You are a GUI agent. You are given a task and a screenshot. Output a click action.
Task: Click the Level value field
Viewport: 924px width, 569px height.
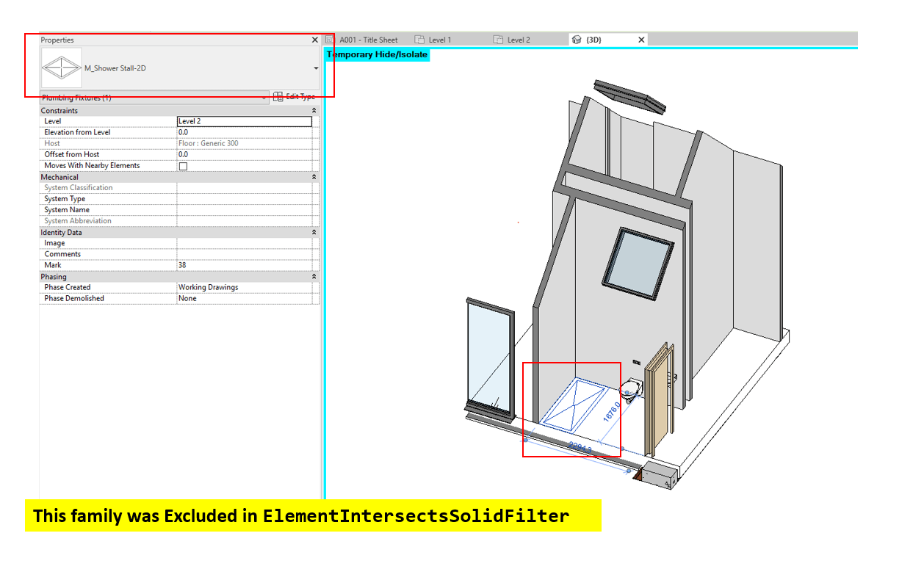coord(244,122)
